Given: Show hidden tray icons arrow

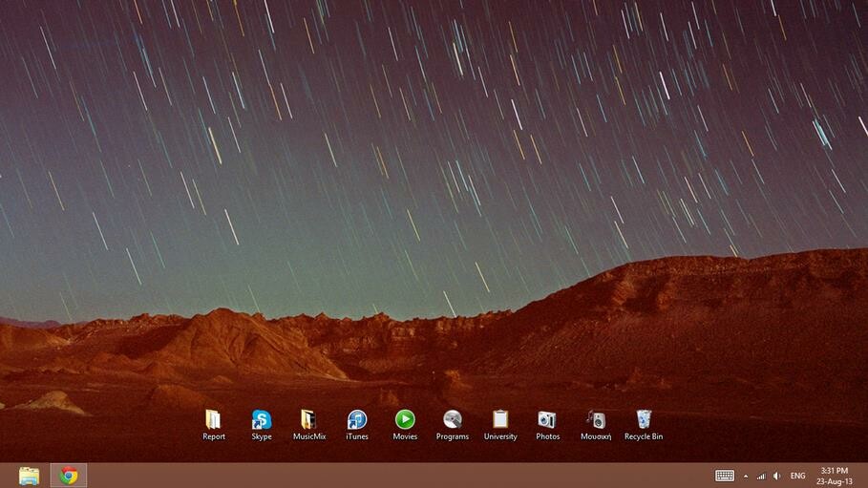Looking at the screenshot, I should (x=746, y=477).
